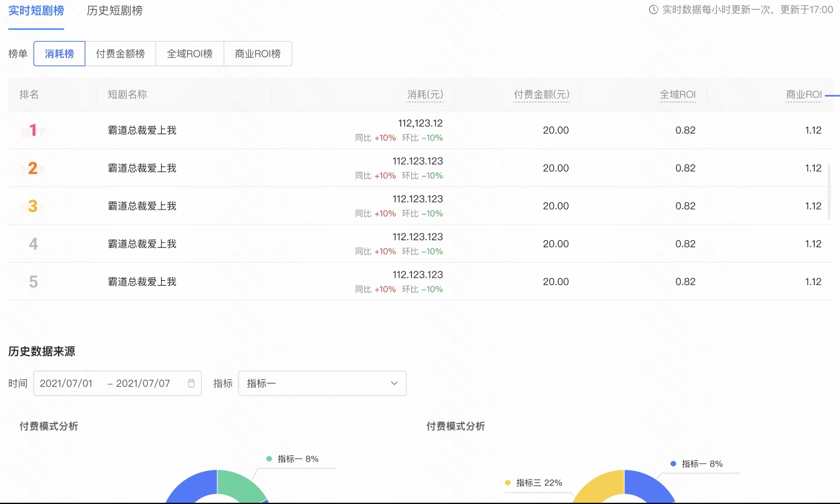Click blue 指标一 8% legend in right chart
The height and width of the screenshot is (504, 840).
pos(696,464)
